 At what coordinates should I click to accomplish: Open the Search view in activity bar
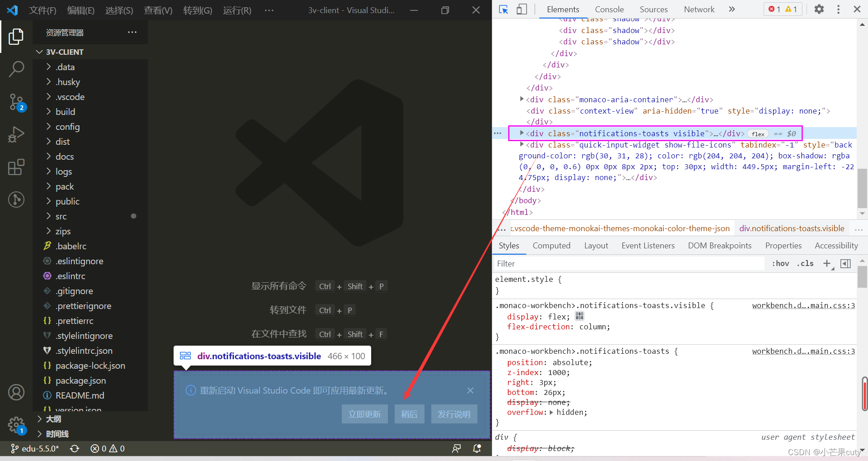click(x=16, y=69)
